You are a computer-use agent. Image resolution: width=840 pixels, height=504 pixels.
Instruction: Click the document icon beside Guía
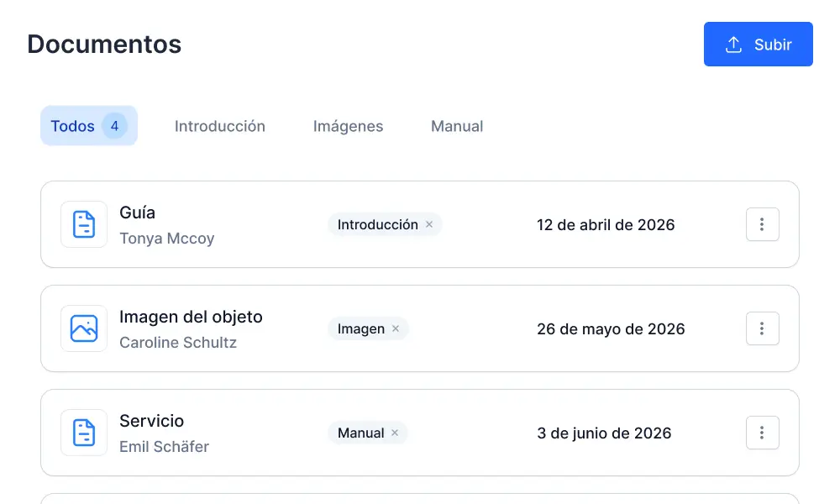pyautogui.click(x=84, y=224)
